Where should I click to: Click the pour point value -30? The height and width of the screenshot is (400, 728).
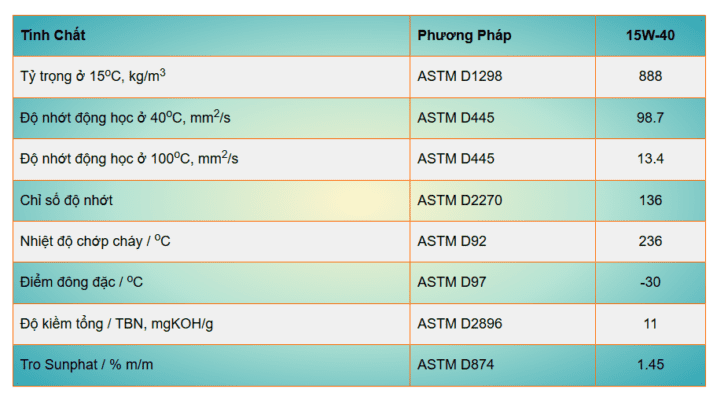[650, 282]
